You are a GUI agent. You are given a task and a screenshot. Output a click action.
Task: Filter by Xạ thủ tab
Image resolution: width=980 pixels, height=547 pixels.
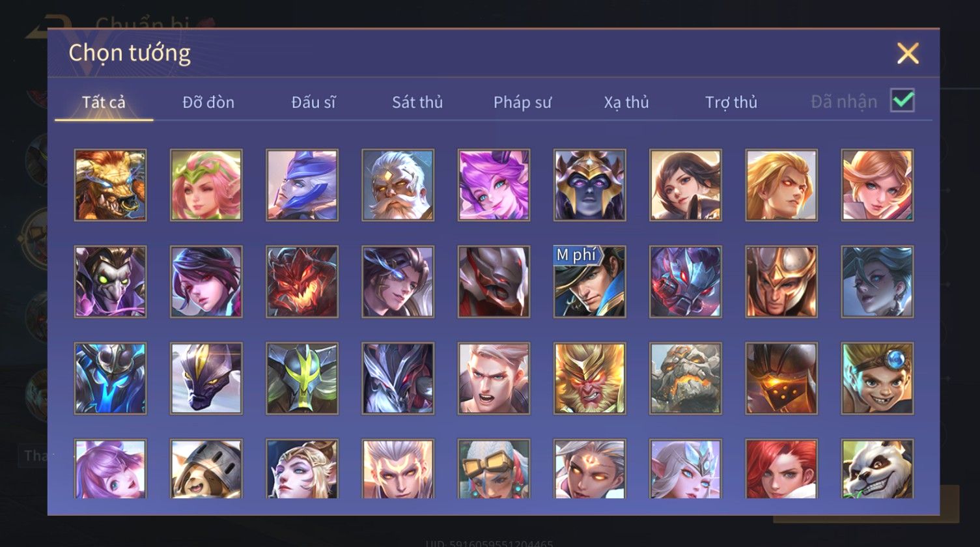(626, 102)
